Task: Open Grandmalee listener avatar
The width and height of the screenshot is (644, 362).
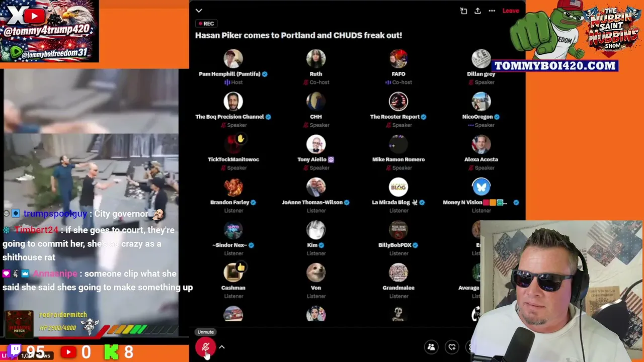Action: click(398, 273)
